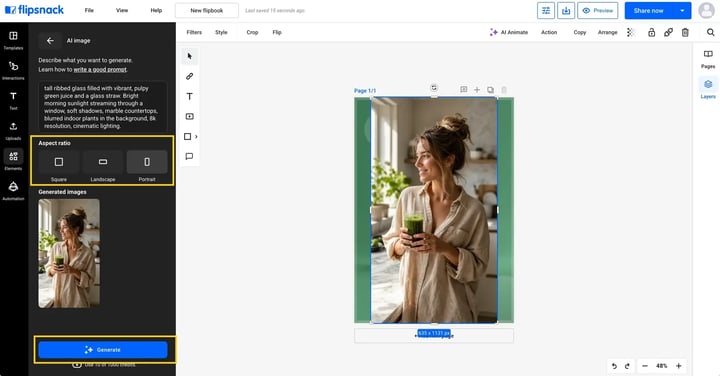Open the Elements sidebar panel

13,161
